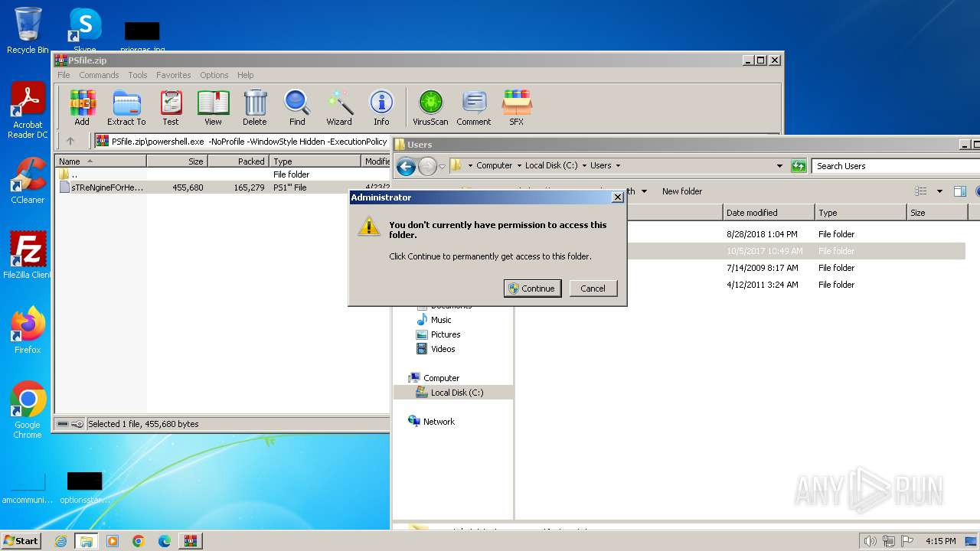Viewport: 980px width, 551px height.
Task: Open Music in the navigation pane
Action: point(433,320)
